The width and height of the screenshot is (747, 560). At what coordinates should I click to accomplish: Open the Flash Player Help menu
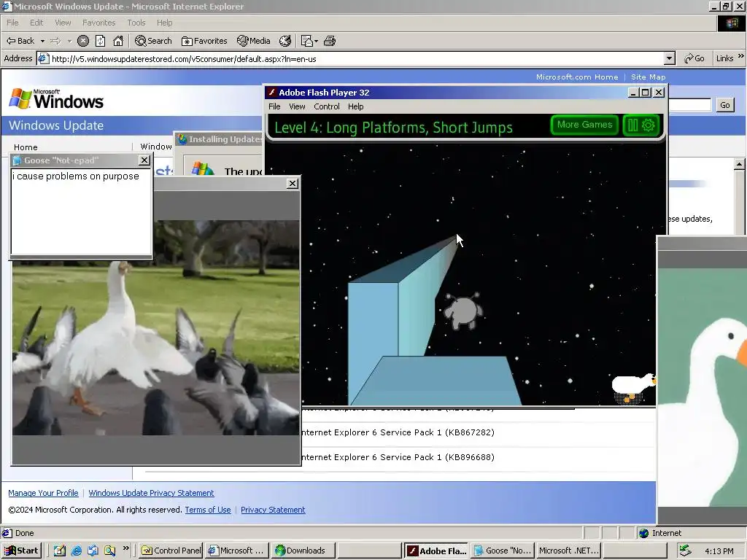(355, 106)
